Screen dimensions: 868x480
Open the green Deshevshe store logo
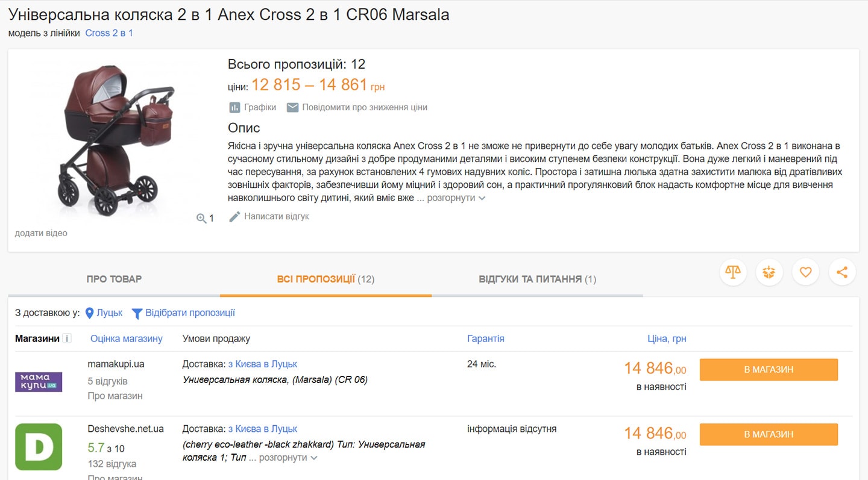[x=39, y=447]
